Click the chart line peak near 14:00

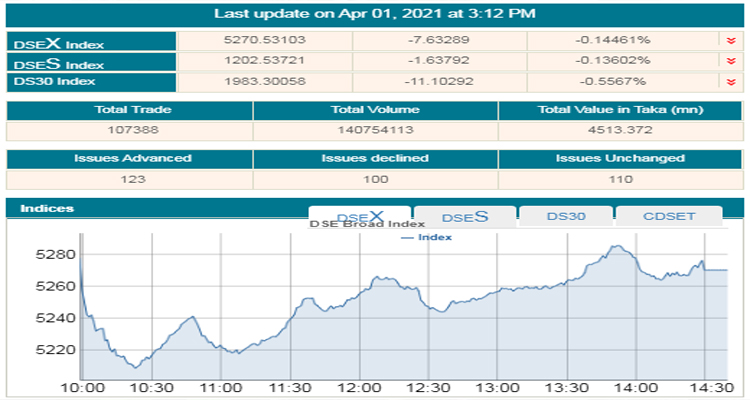click(616, 246)
